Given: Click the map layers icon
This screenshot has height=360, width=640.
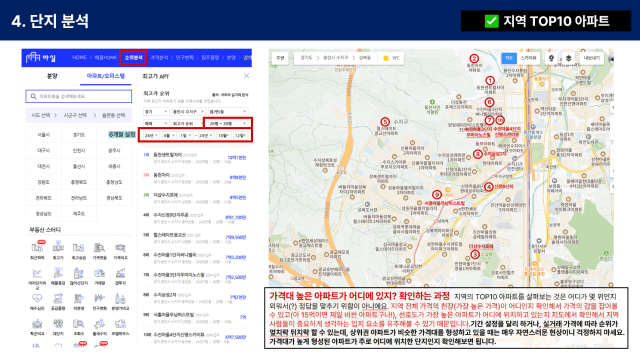Looking at the screenshot, I should [x=568, y=58].
